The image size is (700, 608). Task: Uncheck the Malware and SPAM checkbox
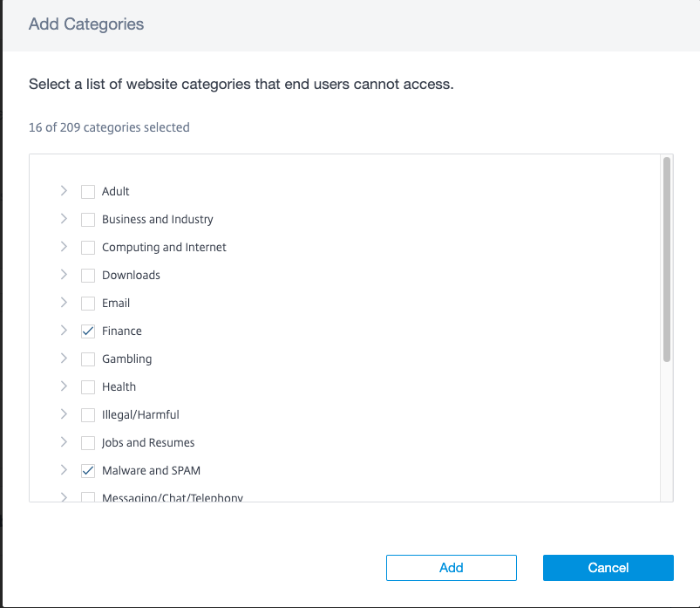click(x=88, y=471)
